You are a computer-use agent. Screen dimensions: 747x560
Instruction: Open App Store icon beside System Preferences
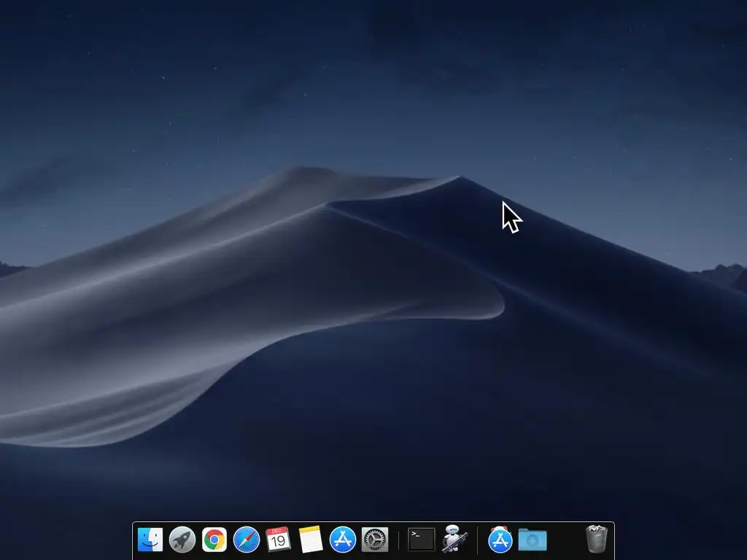pos(343,540)
